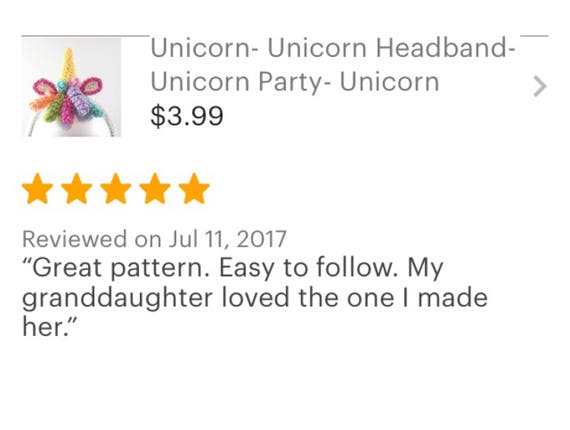This screenshot has height=430, width=570.
Task: Select the third orange rating star
Action: pyautogui.click(x=116, y=188)
